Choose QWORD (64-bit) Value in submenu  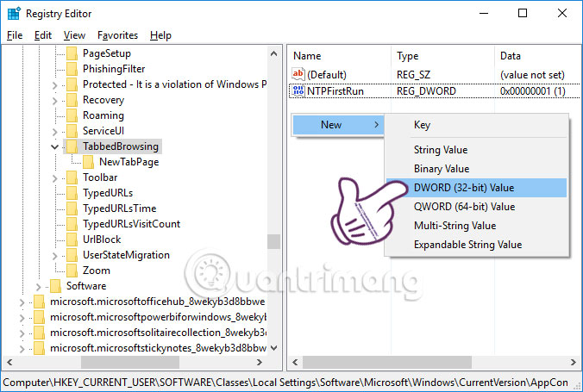tap(476, 207)
